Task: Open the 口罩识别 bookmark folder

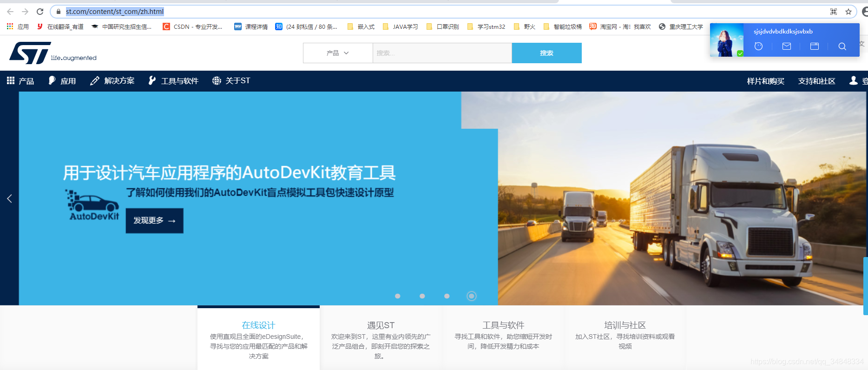Action: point(443,26)
